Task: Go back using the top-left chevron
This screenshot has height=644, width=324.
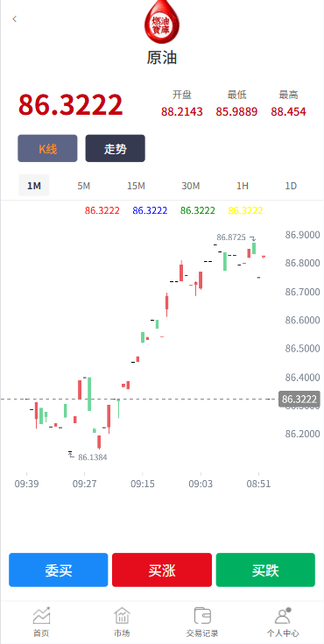Action: coord(14,19)
